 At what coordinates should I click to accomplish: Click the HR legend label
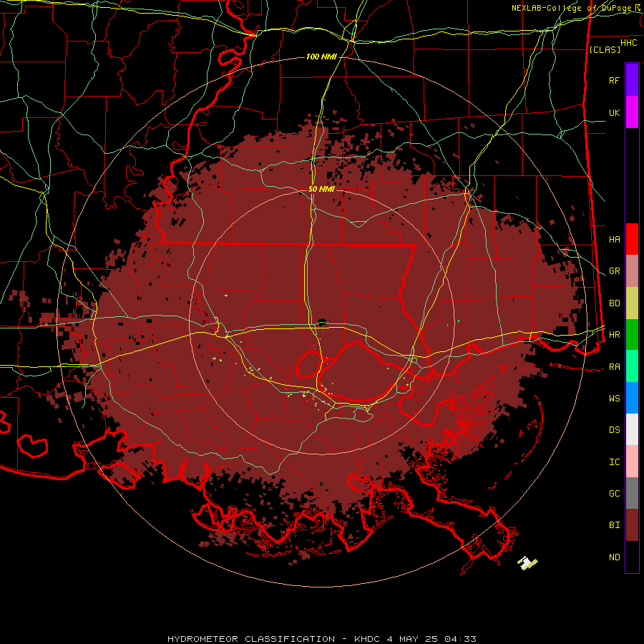point(614,335)
